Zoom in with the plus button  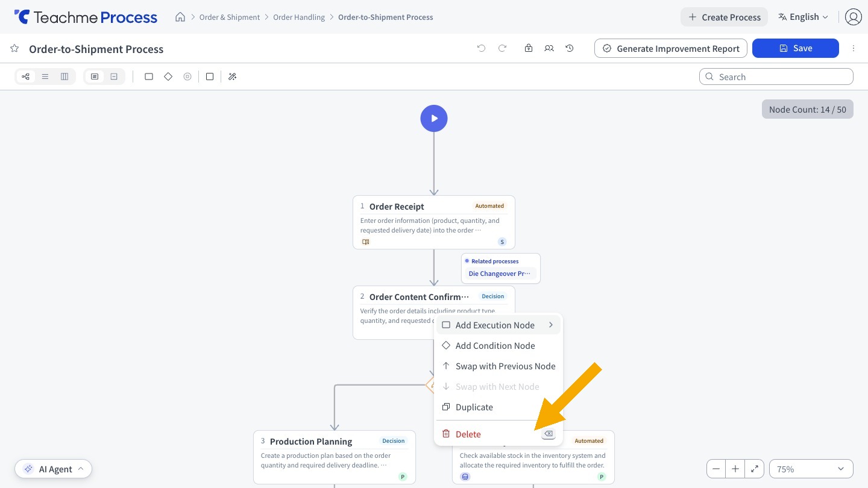coord(735,469)
